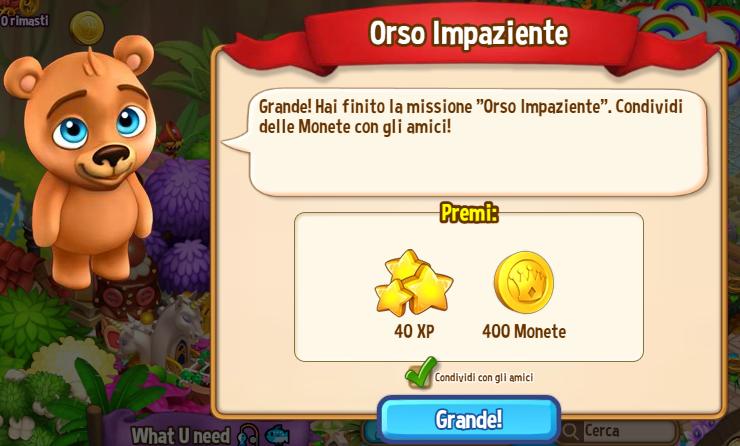This screenshot has width=740, height=446.
Task: Click the '400 Monete' reward label
Action: [x=524, y=331]
